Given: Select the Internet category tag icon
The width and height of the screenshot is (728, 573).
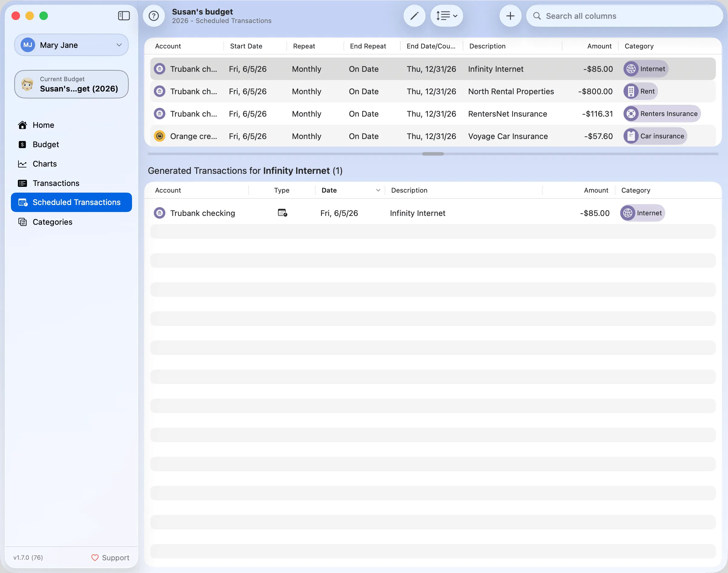Looking at the screenshot, I should (x=631, y=69).
